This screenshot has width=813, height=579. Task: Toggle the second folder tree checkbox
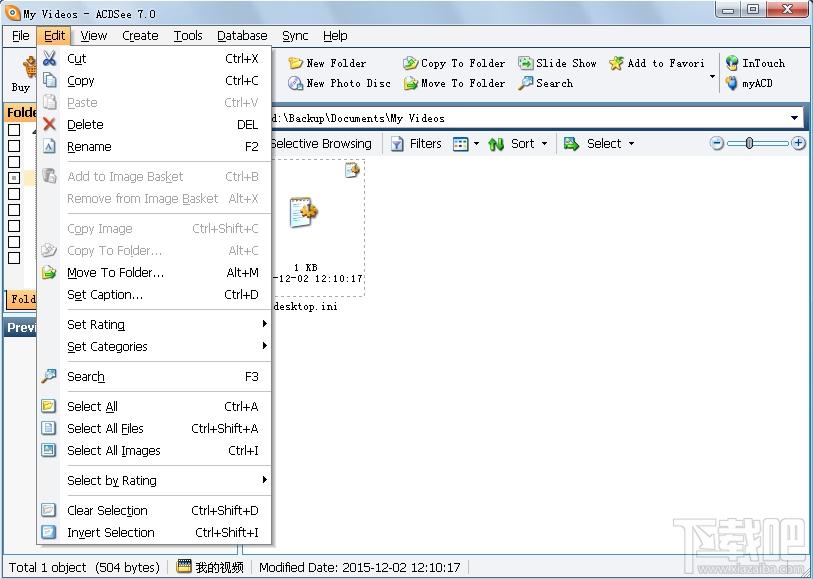click(14, 146)
